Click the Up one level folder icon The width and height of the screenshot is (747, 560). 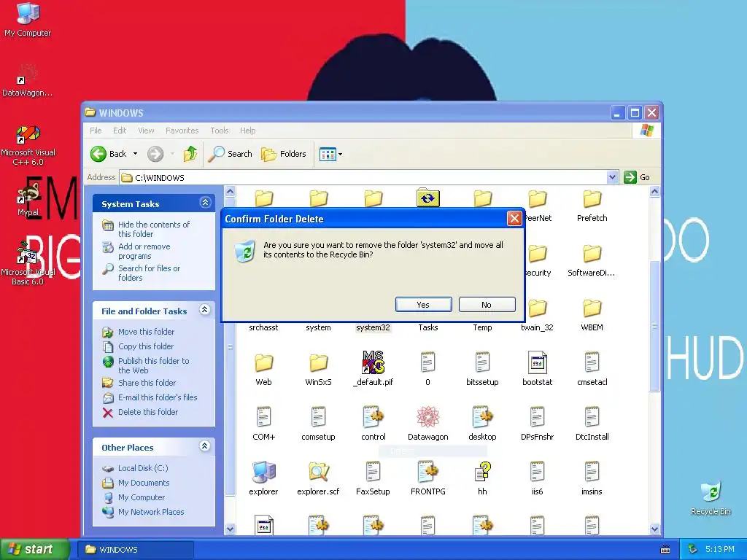190,154
